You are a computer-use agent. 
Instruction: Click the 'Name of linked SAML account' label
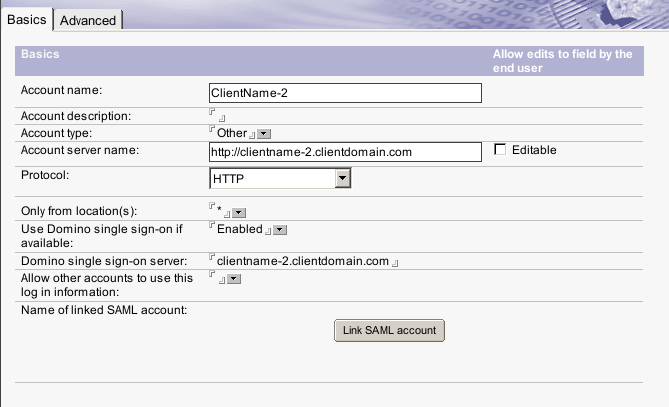click(x=105, y=309)
